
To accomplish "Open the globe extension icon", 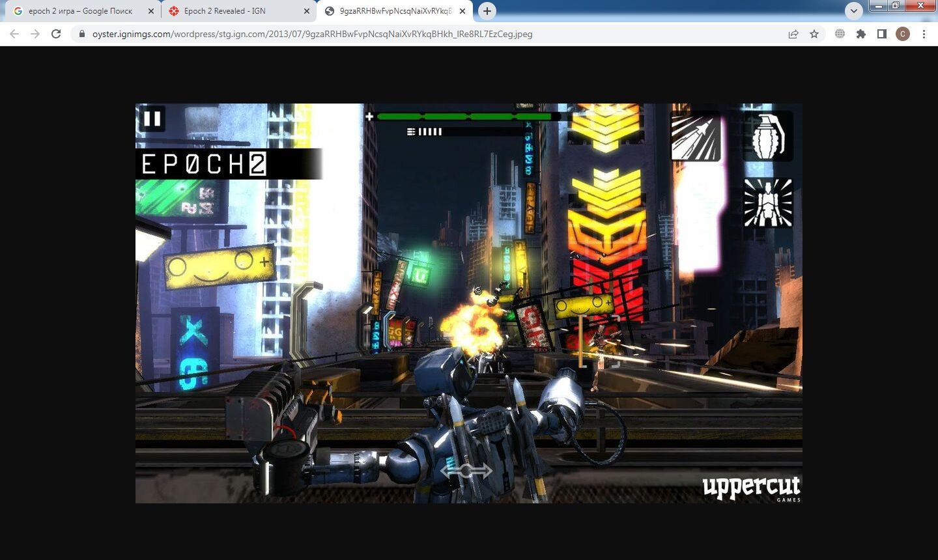I will point(840,34).
